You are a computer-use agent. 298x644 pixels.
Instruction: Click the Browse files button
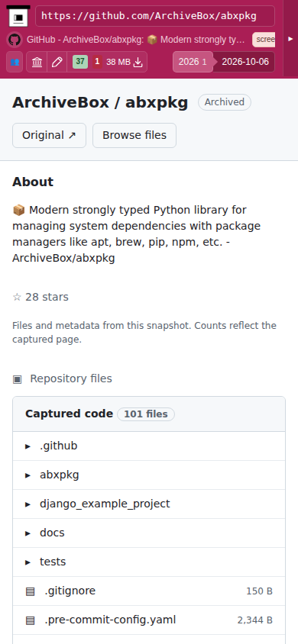point(134,136)
